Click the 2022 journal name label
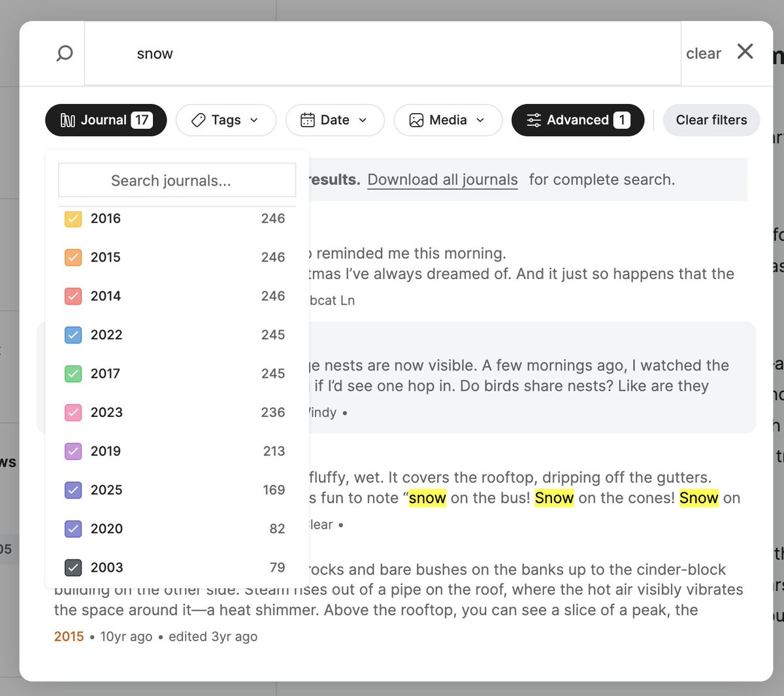Image resolution: width=784 pixels, height=696 pixels. pyautogui.click(x=106, y=335)
